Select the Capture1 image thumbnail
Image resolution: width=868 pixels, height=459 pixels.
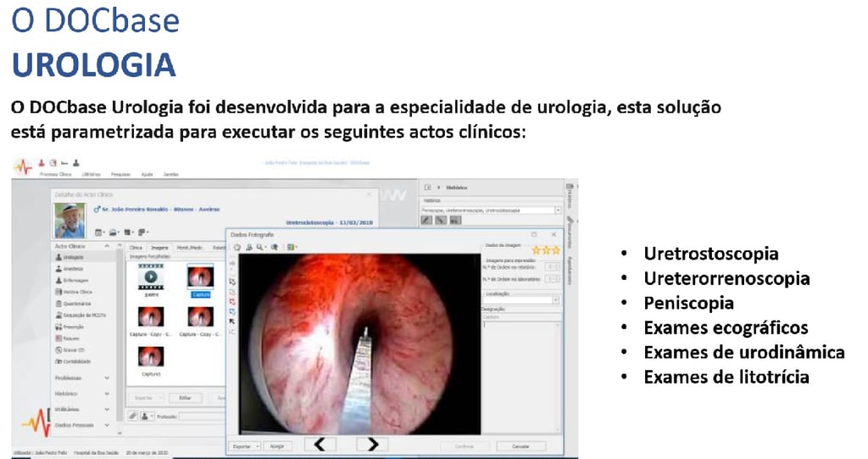(151, 357)
